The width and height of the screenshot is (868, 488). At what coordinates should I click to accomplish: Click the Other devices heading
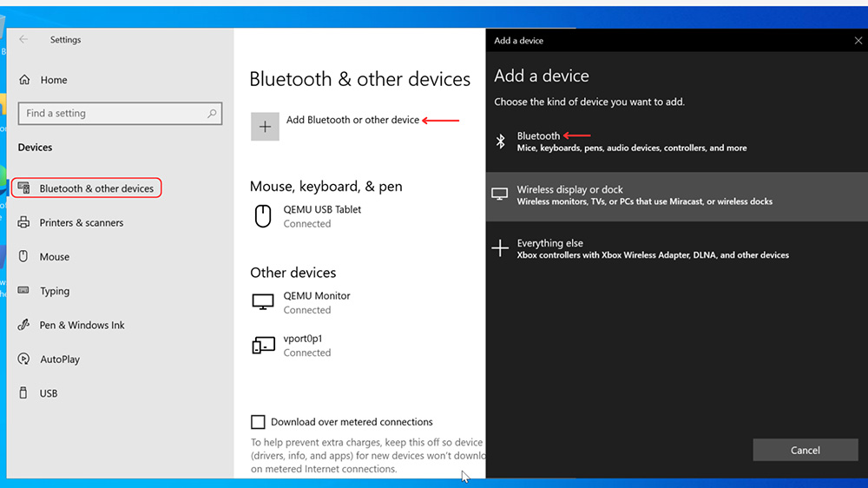click(x=293, y=273)
